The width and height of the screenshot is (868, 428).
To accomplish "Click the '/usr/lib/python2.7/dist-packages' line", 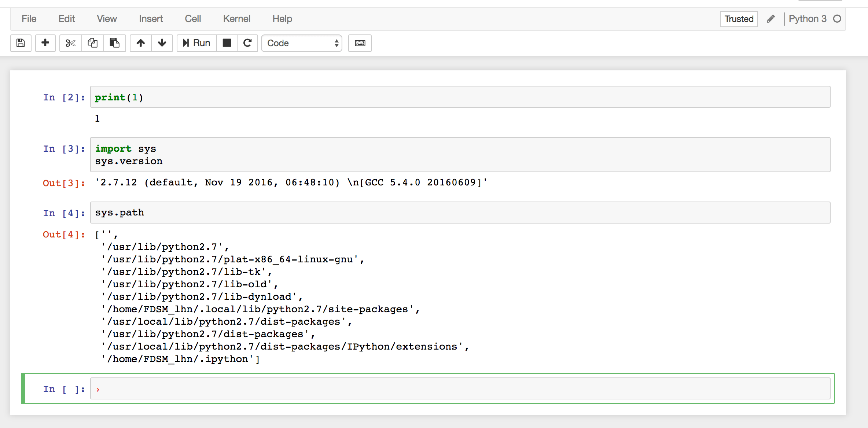I will (208, 334).
